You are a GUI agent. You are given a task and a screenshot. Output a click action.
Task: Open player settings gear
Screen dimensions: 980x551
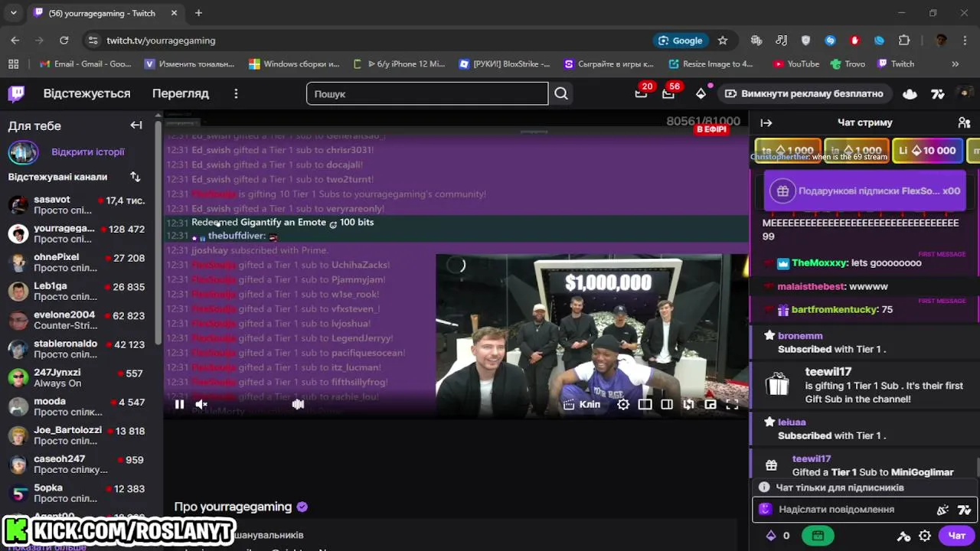[623, 404]
